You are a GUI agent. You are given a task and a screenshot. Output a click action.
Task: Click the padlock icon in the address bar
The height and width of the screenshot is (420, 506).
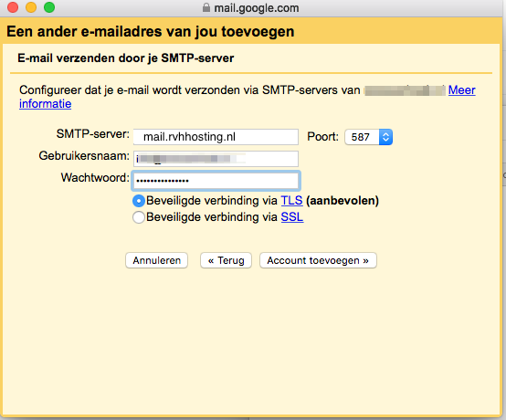[206, 7]
